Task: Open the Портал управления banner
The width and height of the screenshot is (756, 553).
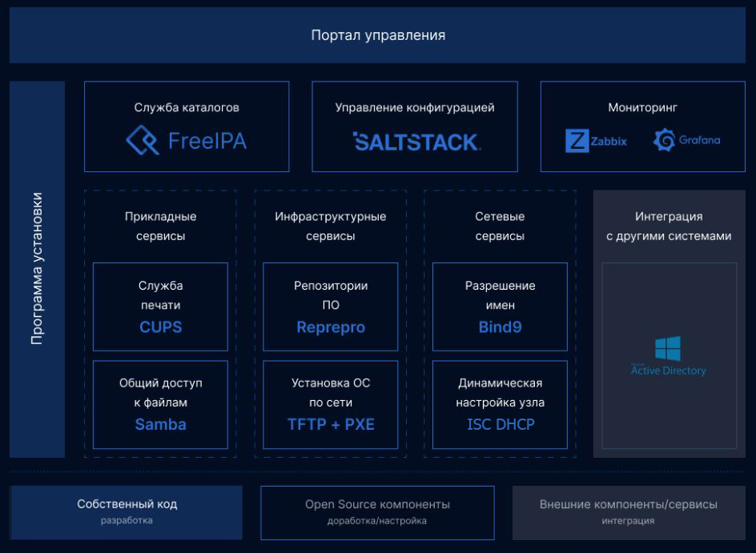Action: point(377,35)
